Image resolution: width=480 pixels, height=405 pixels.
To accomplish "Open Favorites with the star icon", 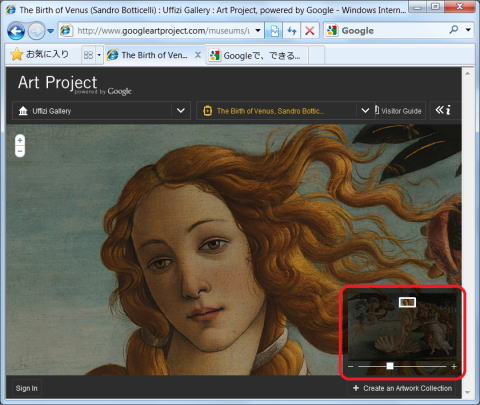I will [17, 54].
